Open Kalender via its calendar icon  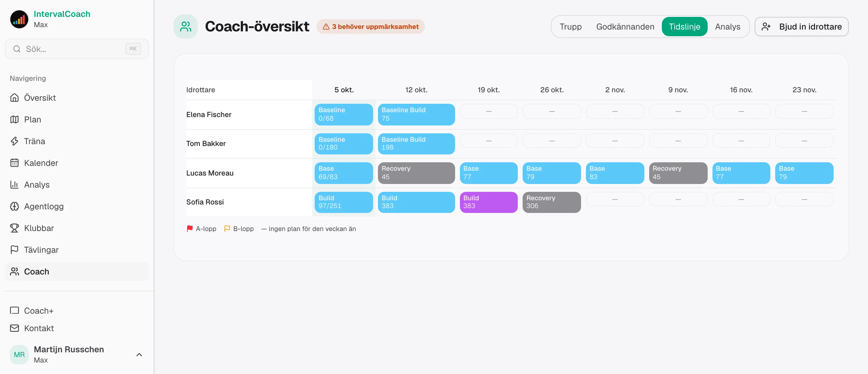coord(14,163)
